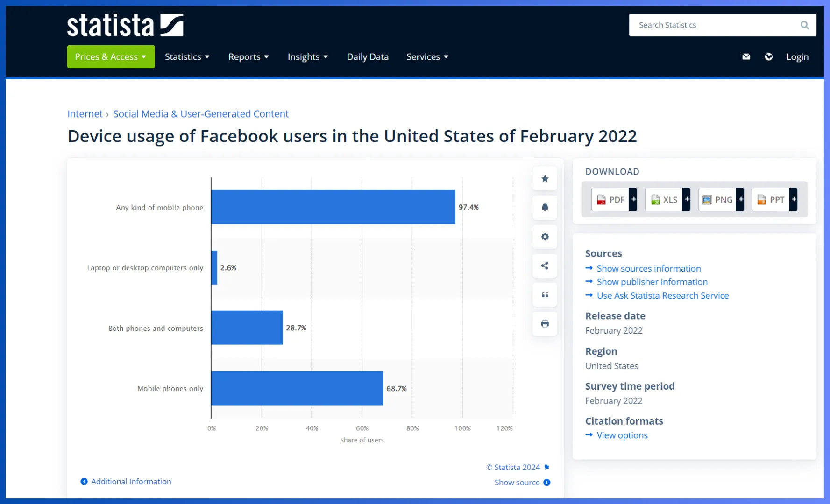This screenshot has width=830, height=504.
Task: Click the Statista logo
Action: (x=125, y=25)
